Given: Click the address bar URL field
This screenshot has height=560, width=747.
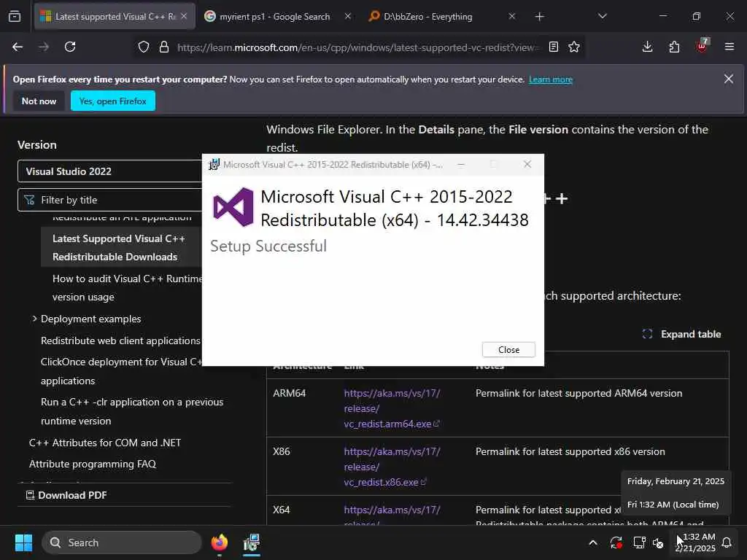Looking at the screenshot, I should pyautogui.click(x=358, y=47).
